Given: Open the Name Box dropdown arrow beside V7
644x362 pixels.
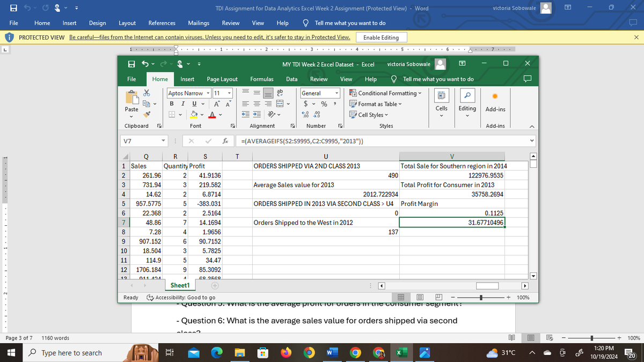Looking at the screenshot, I should point(164,142).
